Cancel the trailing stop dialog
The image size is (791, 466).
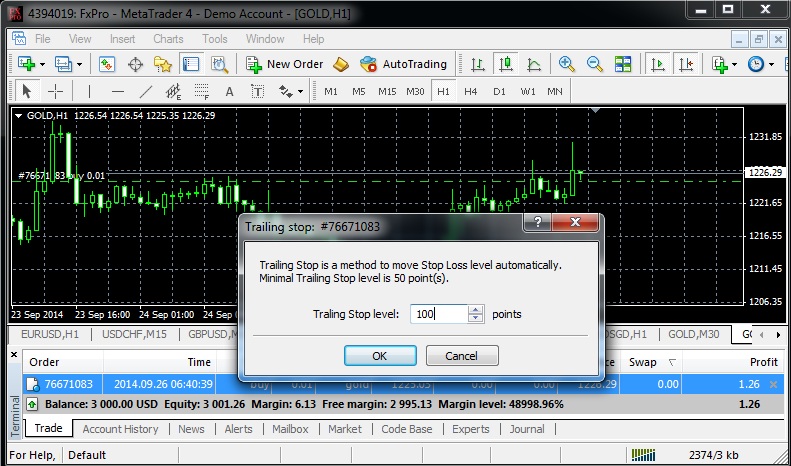pyautogui.click(x=461, y=356)
